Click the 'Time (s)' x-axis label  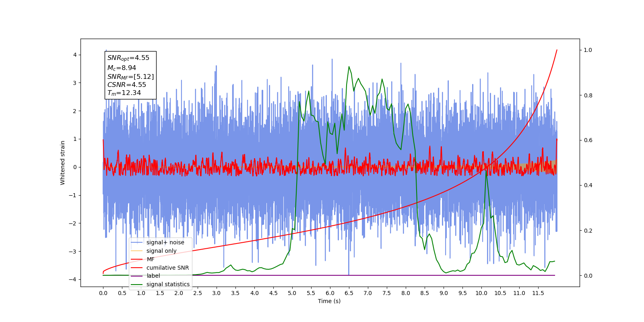click(x=329, y=301)
